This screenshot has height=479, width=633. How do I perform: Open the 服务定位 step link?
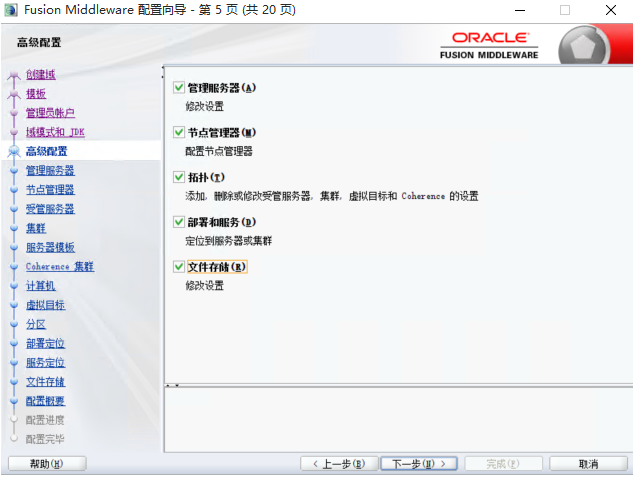(45, 363)
